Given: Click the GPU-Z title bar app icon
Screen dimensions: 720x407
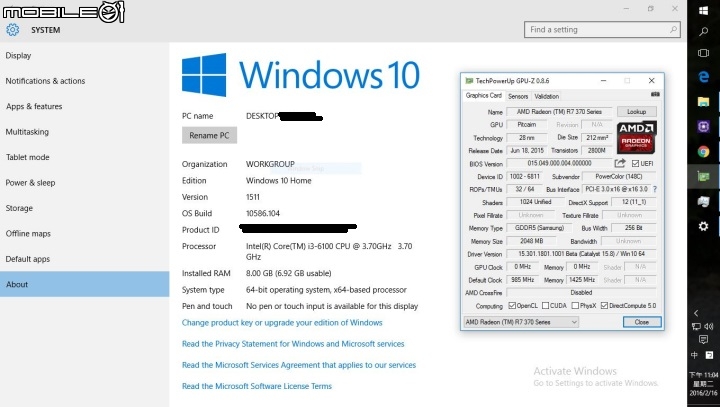Looking at the screenshot, I should coord(469,81).
